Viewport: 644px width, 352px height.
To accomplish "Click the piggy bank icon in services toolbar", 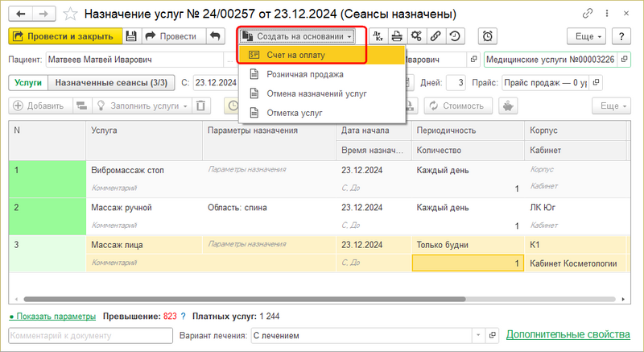I will (x=508, y=106).
